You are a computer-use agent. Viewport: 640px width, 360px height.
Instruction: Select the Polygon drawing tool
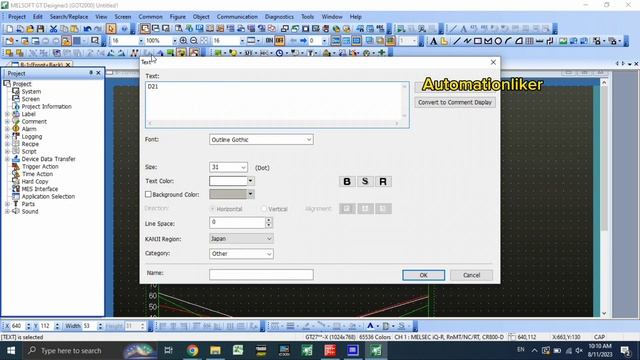[488, 41]
